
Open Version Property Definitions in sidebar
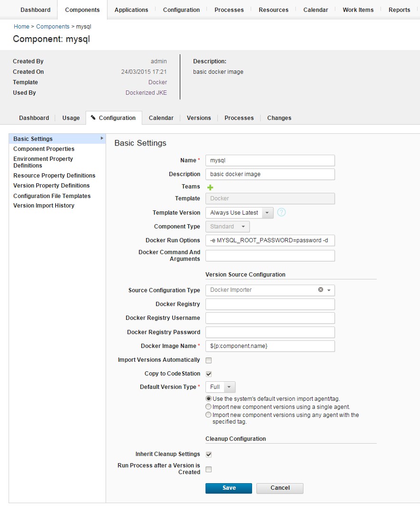[x=51, y=186]
